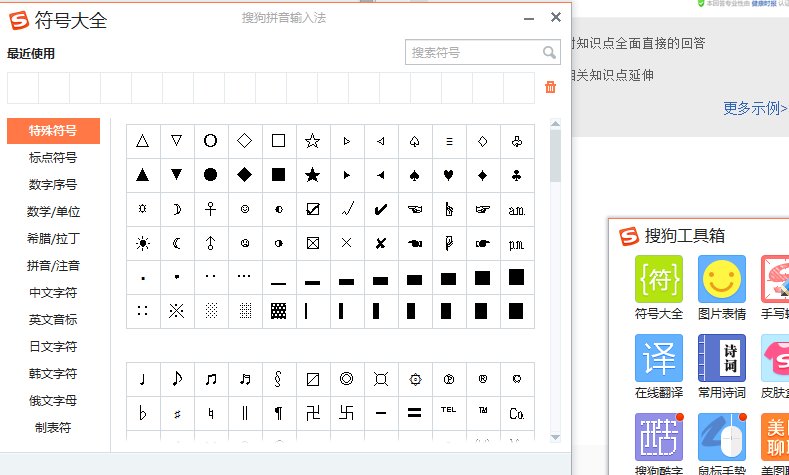The width and height of the screenshot is (789, 475).
Task: Choose the crescent moon symbol ☾
Action: 177,244
